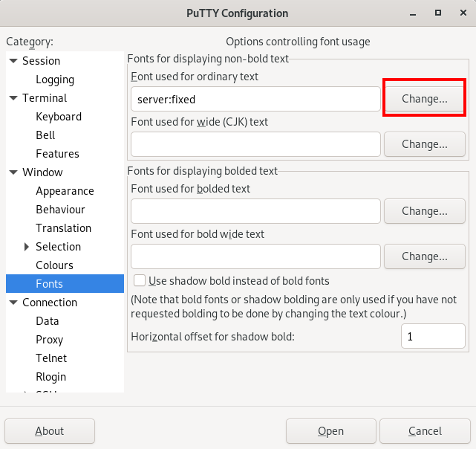Click the wide CJK font field
The width and height of the screenshot is (476, 449).
click(255, 144)
